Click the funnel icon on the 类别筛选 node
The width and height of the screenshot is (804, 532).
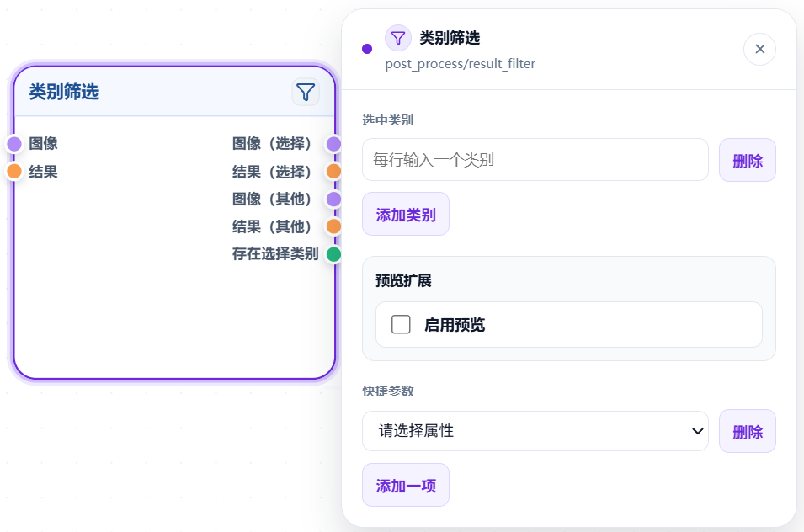click(306, 93)
